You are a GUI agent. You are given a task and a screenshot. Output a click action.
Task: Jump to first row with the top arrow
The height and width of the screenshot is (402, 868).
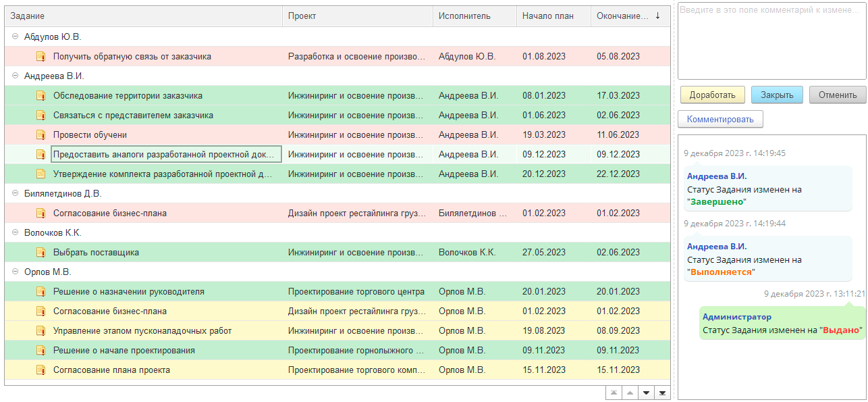coord(614,393)
